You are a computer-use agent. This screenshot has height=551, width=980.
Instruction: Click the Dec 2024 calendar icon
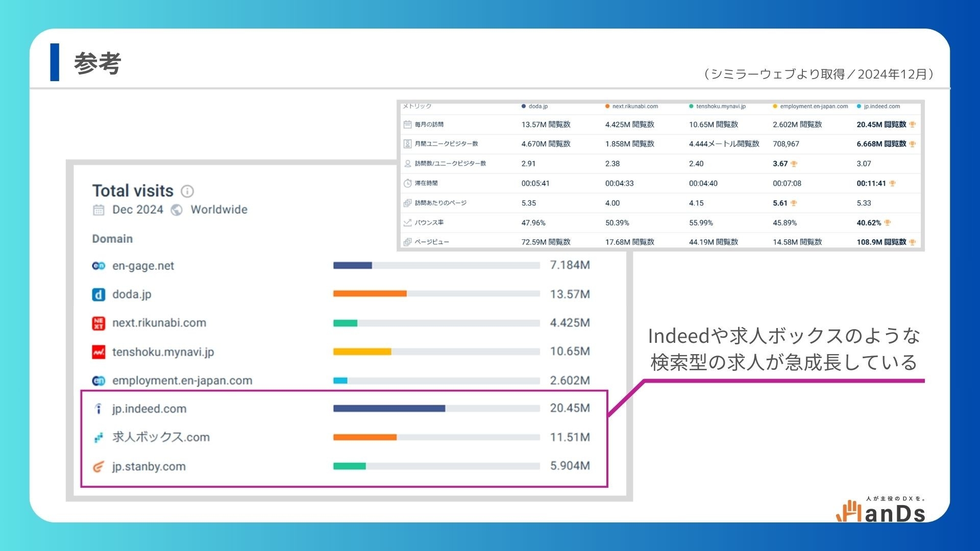[x=99, y=210]
